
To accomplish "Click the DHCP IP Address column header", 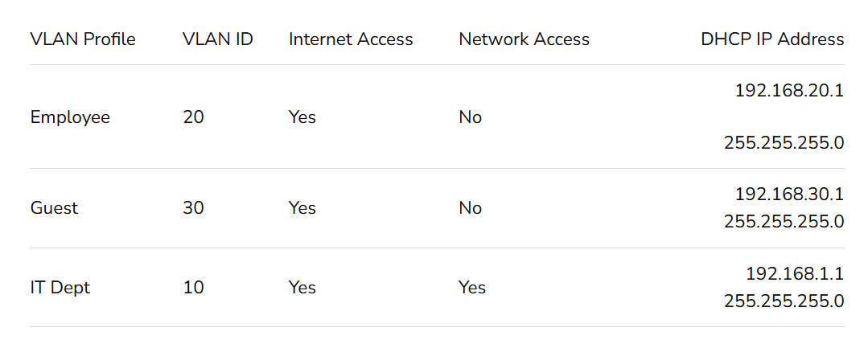I will [x=772, y=39].
